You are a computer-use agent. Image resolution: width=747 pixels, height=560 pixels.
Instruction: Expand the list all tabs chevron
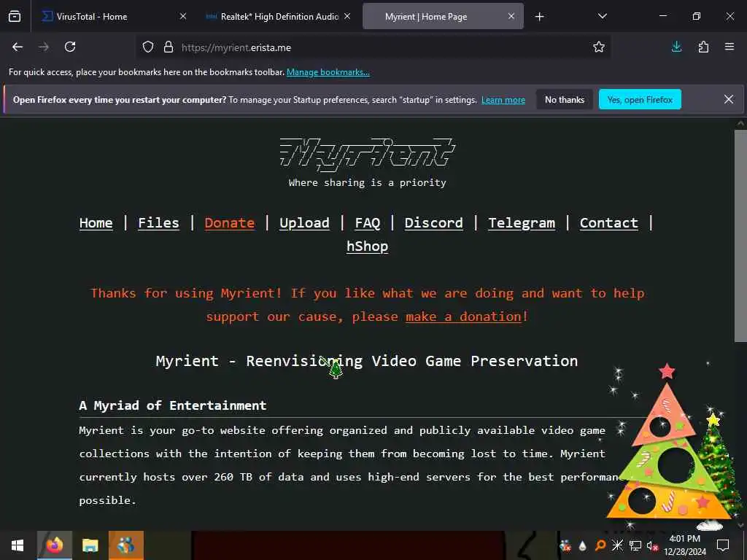click(602, 16)
